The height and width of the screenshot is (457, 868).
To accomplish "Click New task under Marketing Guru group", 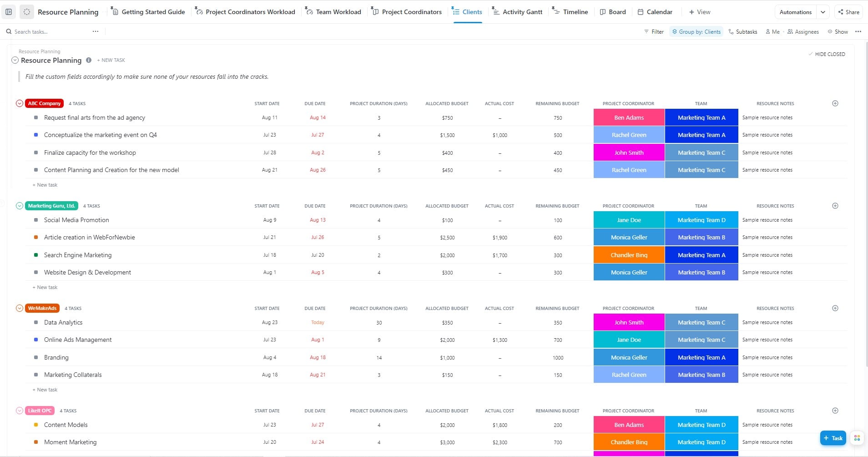I will tap(45, 287).
